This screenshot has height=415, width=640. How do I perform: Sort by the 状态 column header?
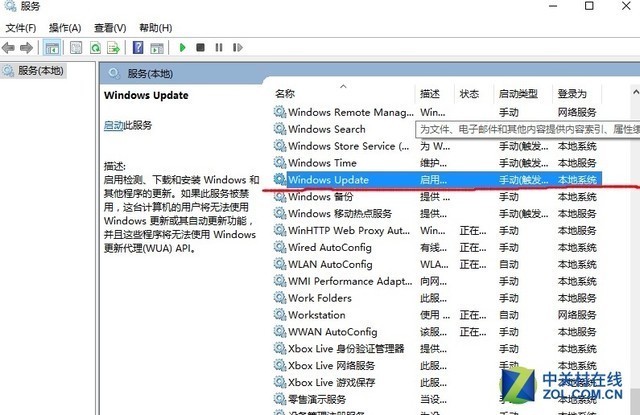click(x=473, y=93)
